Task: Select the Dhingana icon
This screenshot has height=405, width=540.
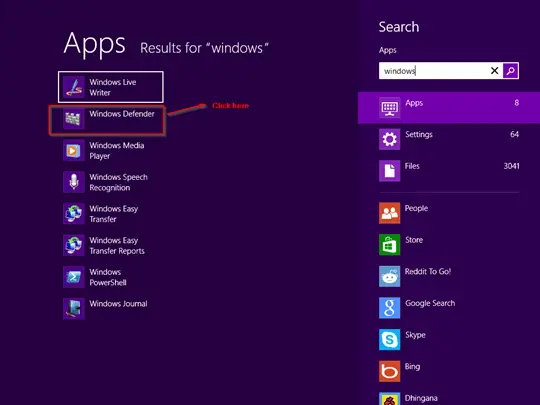Action: [x=390, y=399]
